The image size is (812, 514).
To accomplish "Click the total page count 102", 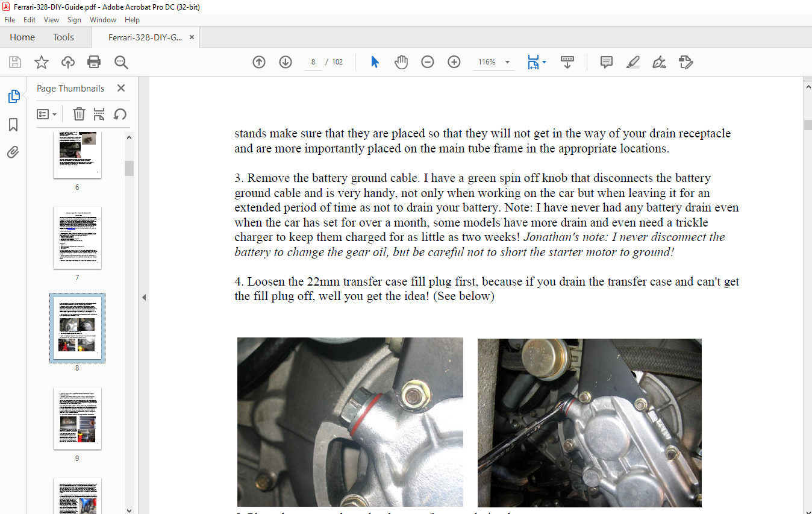I will point(337,62).
